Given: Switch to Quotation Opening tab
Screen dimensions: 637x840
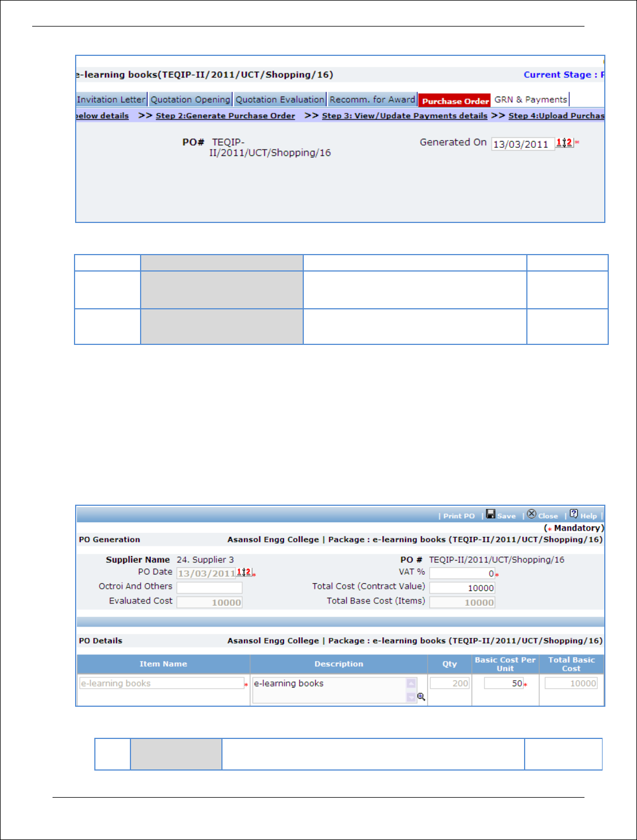Looking at the screenshot, I should [x=190, y=99].
